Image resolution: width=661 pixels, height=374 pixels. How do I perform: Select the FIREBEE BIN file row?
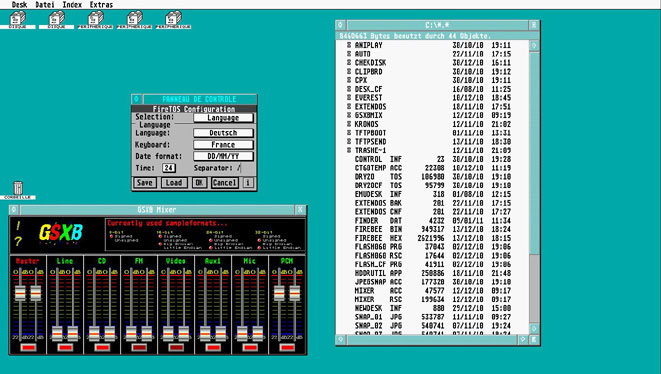point(433,229)
